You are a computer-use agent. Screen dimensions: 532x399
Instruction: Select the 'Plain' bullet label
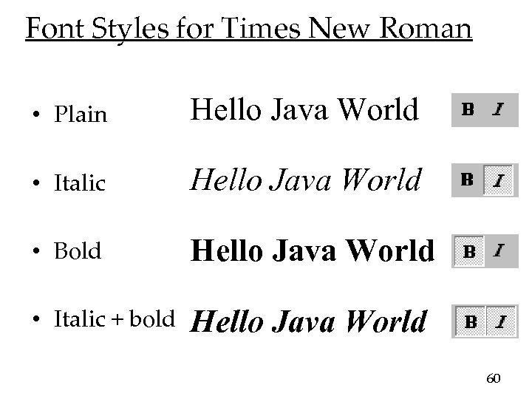point(80,115)
